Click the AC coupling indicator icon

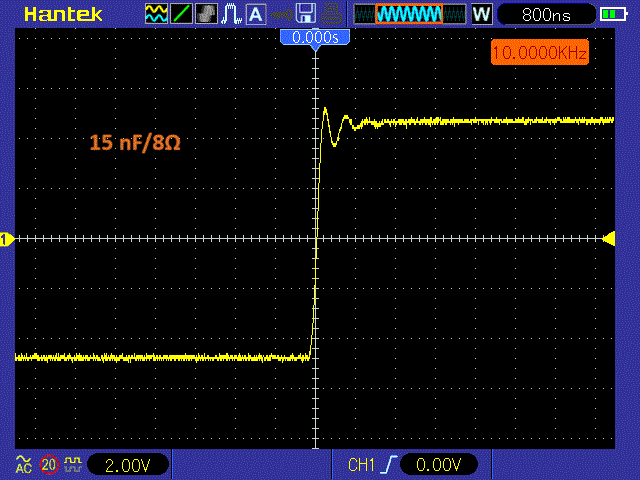tap(24, 464)
